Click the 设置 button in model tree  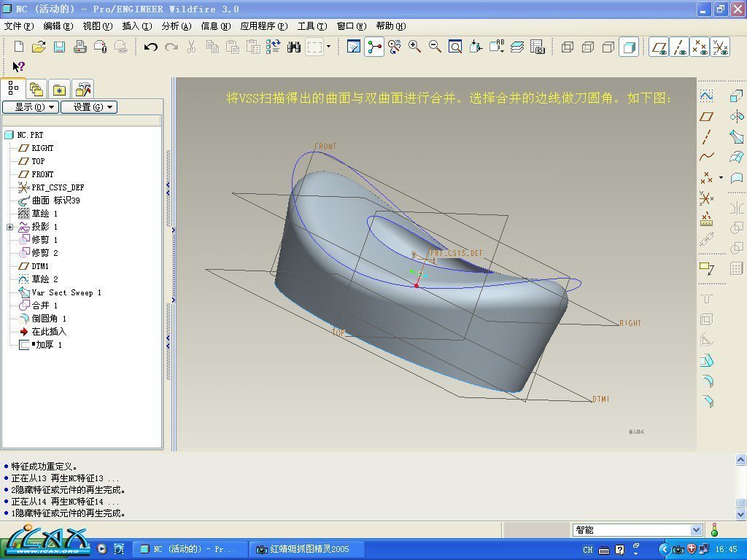88,107
